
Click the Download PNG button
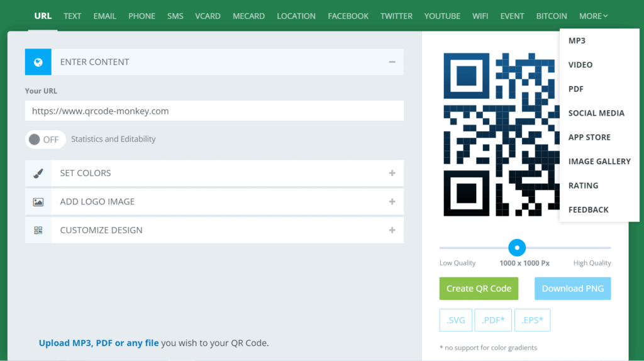pos(572,288)
